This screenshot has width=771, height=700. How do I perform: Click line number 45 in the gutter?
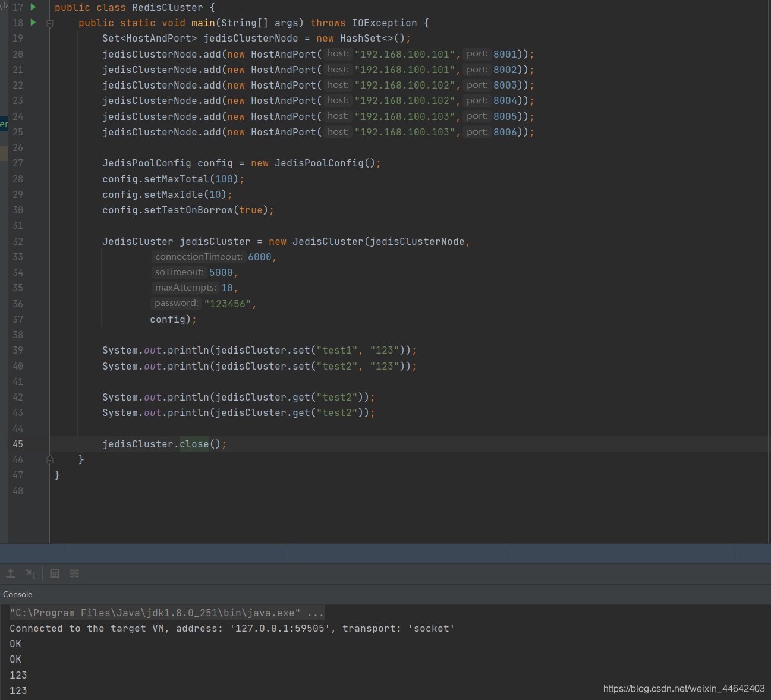coord(18,444)
